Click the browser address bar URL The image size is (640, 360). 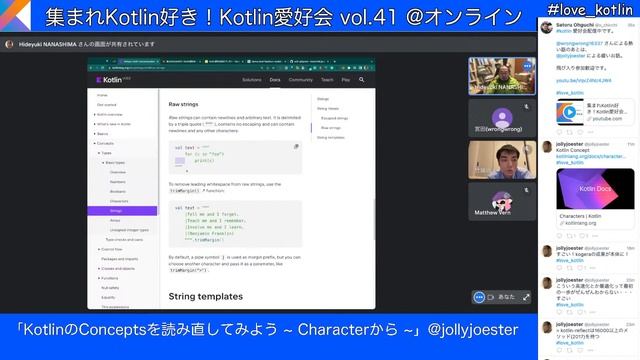(x=139, y=68)
